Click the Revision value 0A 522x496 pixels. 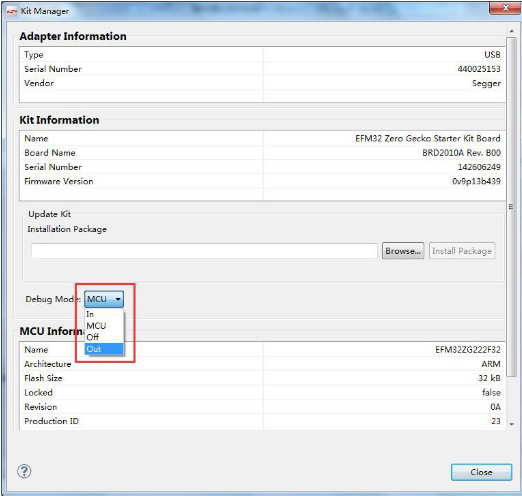coord(495,407)
